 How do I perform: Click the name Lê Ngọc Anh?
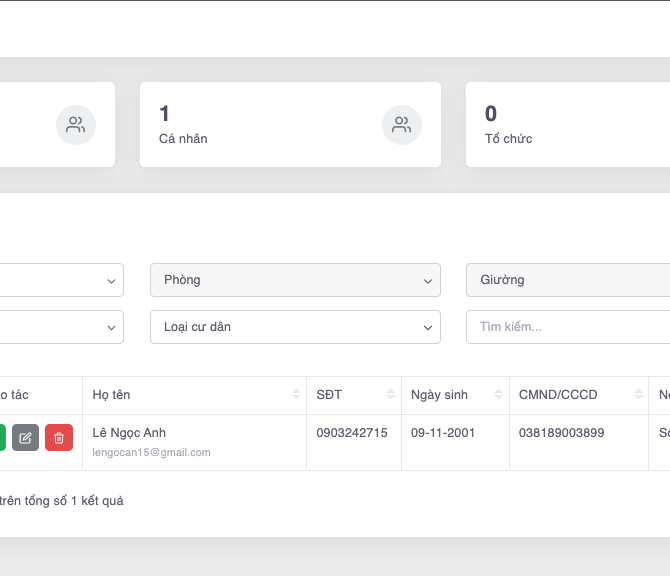pos(129,433)
